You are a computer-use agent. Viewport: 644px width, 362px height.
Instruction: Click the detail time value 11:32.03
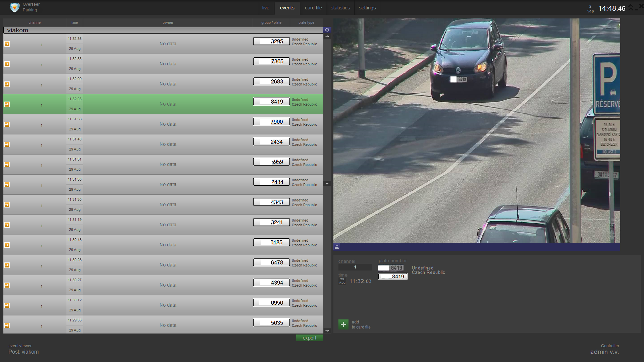tap(360, 281)
